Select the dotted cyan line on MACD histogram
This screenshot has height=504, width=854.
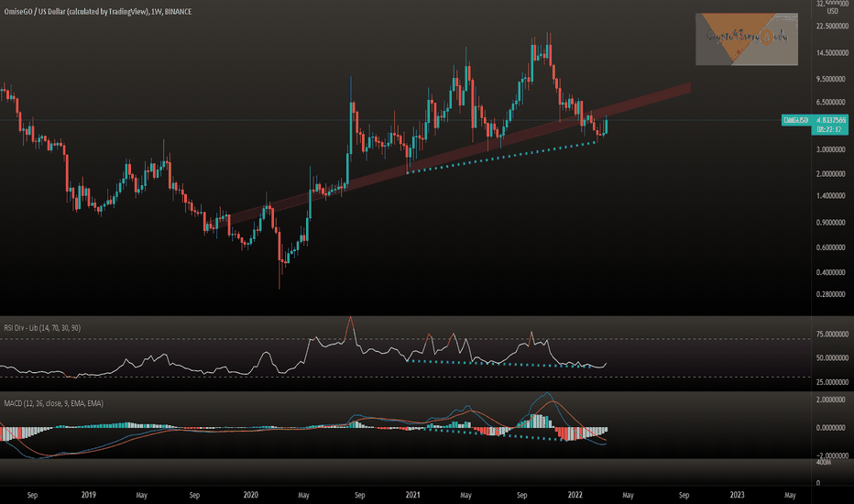496,434
